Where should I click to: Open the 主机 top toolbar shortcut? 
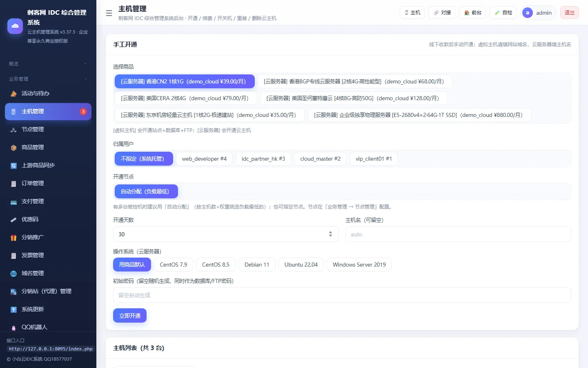(412, 13)
